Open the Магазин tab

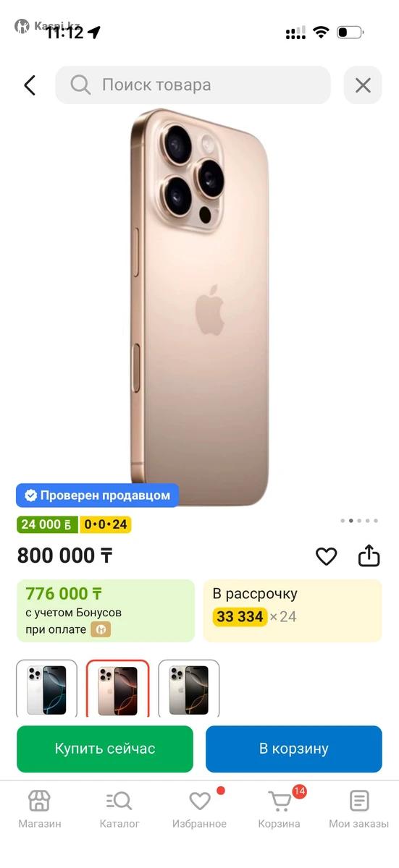40,809
